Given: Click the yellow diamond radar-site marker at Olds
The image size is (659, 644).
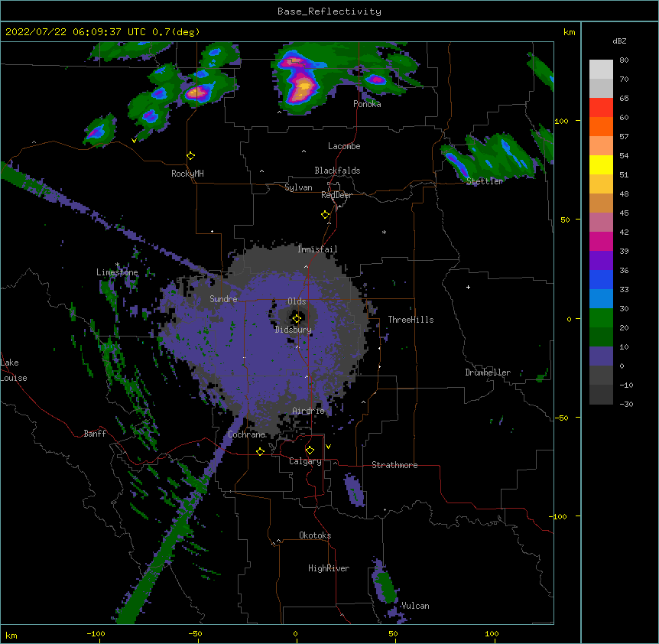Looking at the screenshot, I should tap(297, 319).
